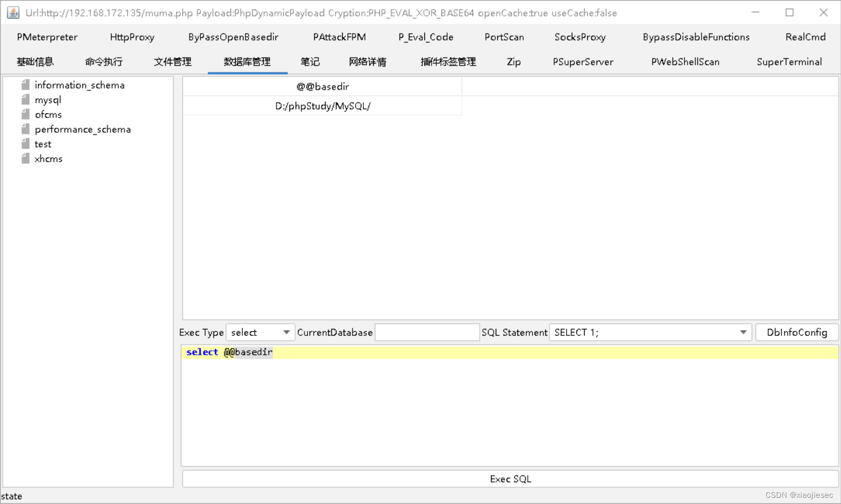Select the D:/phpStudy/MySQL/ result cell

point(322,105)
